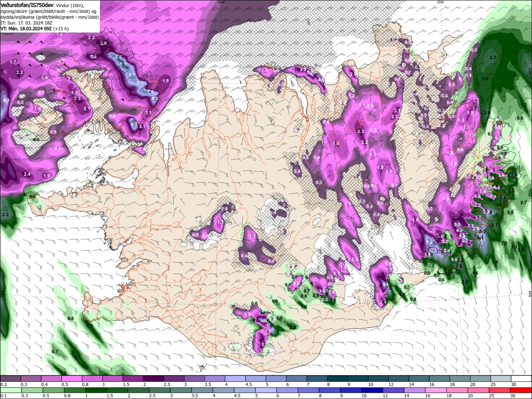Click the 2.6 snowfall value on the map
532x399 pixels.
pyautogui.click(x=104, y=44)
